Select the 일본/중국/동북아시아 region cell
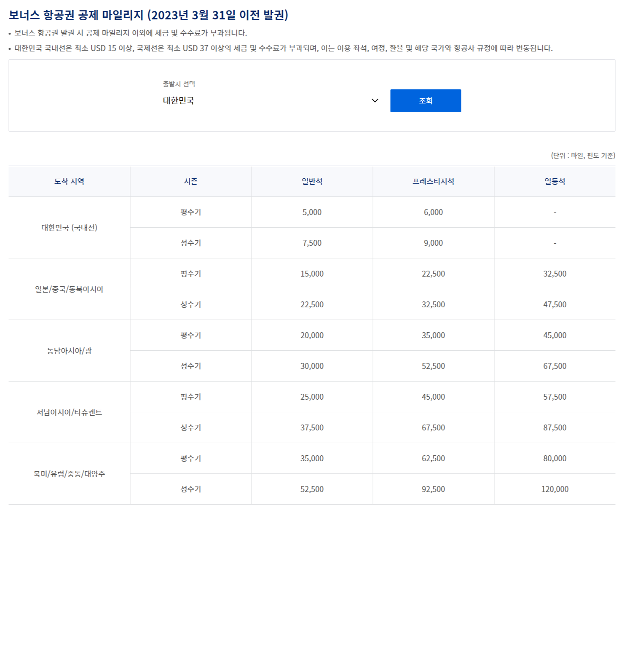The width and height of the screenshot is (627, 672). 69,289
